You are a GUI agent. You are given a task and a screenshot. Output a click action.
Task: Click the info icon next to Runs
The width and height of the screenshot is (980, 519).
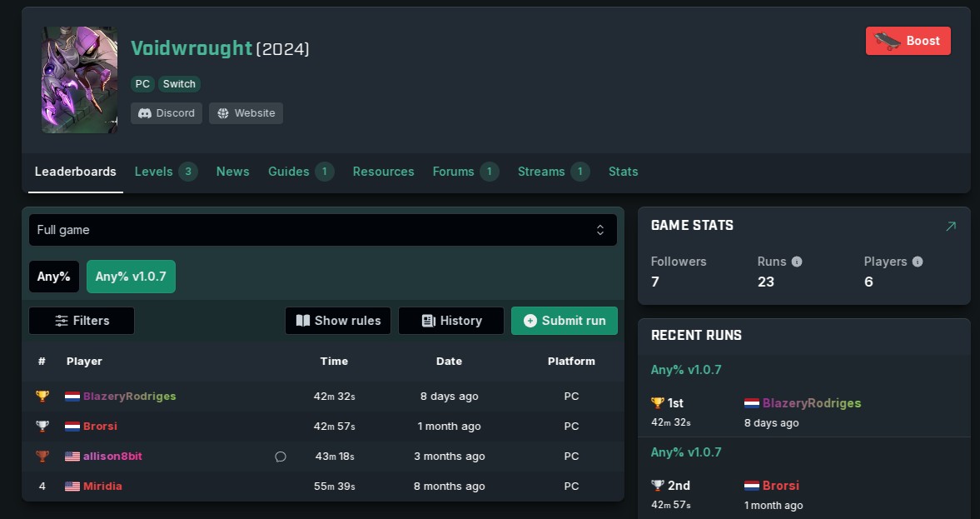[x=797, y=262]
